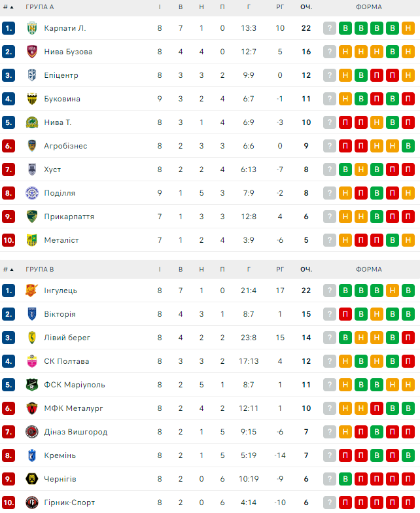Sort Group A by ОЧ. points column
The height and width of the screenshot is (513, 420).
[306, 7]
